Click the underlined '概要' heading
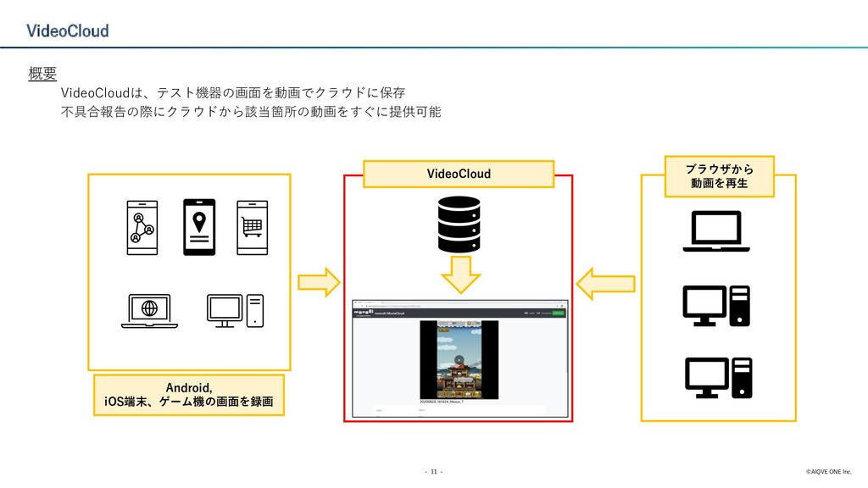 click(x=42, y=73)
